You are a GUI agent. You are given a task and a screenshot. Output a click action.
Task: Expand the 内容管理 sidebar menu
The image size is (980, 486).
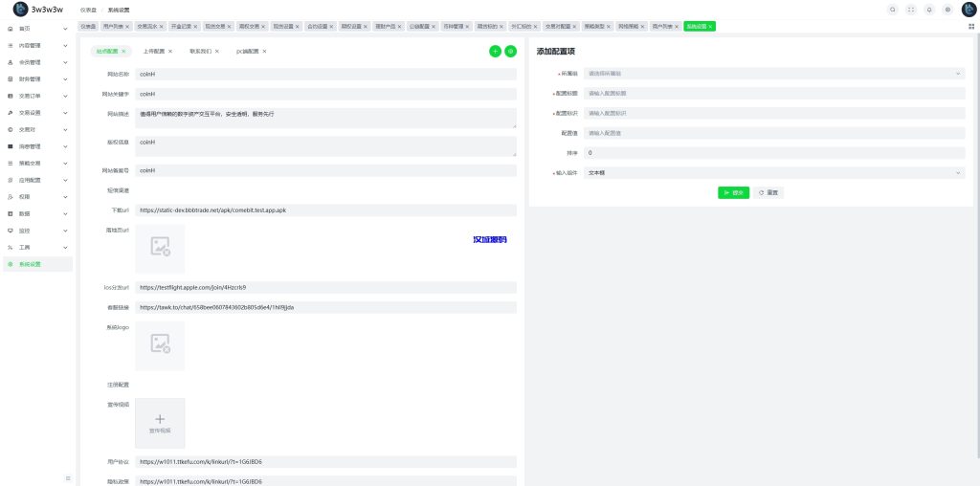pos(36,45)
